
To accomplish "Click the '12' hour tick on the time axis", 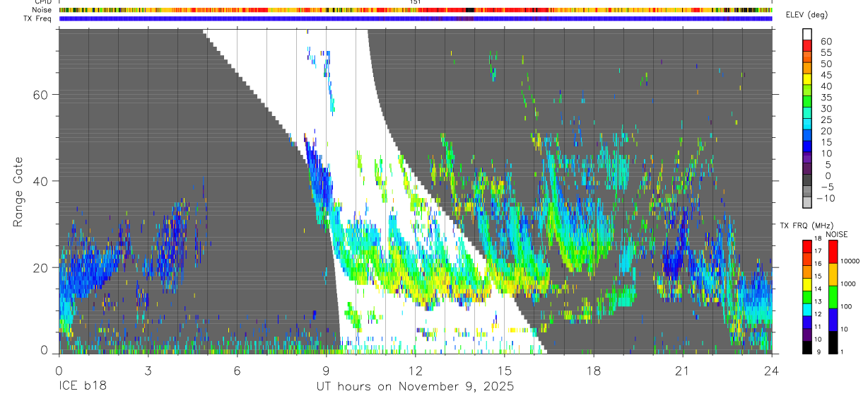I will [415, 371].
